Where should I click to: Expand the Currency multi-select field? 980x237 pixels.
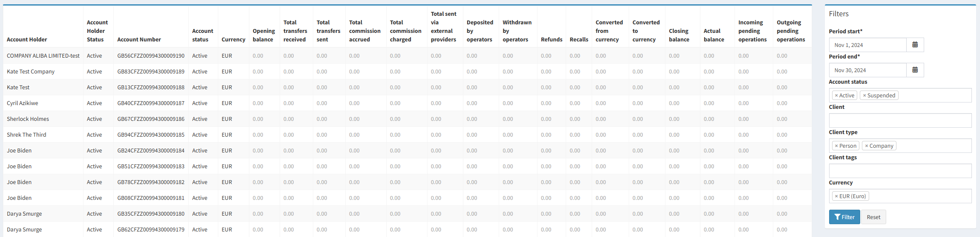pos(921,196)
